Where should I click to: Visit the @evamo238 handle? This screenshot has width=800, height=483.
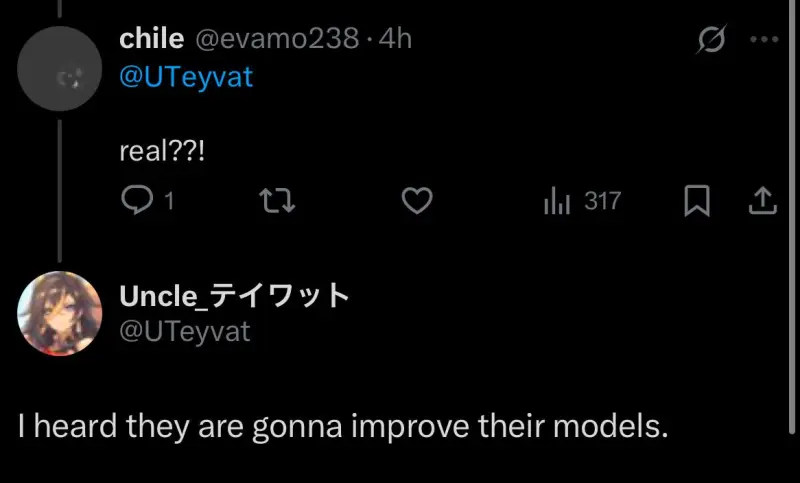(x=276, y=39)
